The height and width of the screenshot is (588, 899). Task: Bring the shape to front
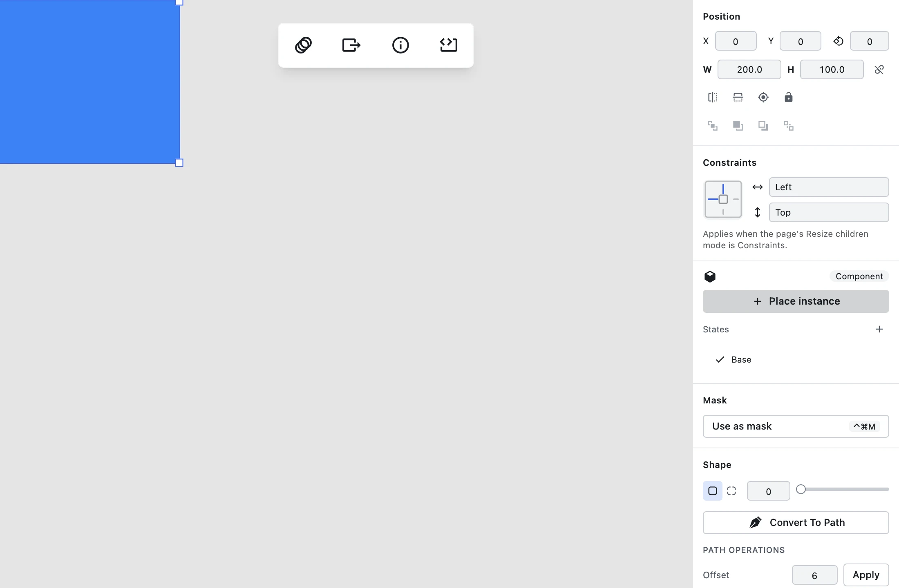point(712,126)
